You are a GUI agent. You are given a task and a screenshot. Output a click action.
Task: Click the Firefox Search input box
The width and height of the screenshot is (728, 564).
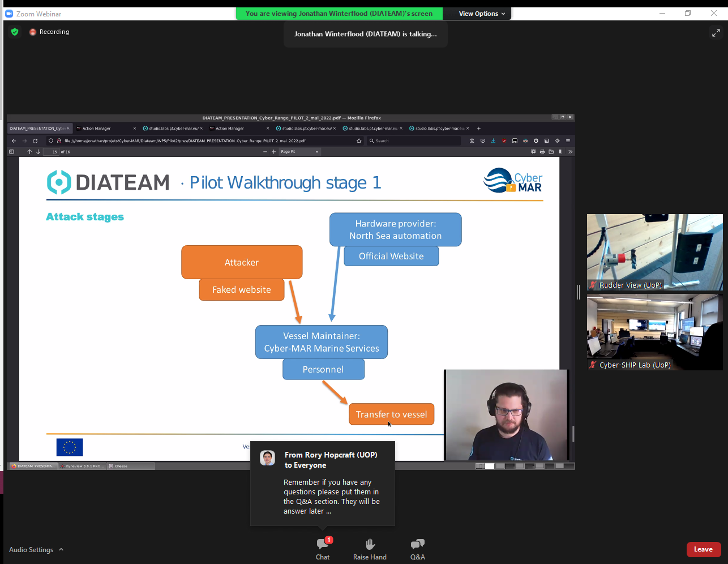point(416,141)
